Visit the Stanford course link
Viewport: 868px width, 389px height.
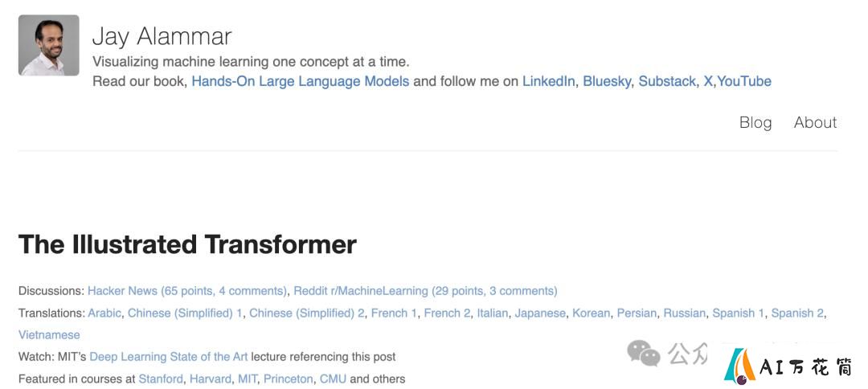[161, 379]
